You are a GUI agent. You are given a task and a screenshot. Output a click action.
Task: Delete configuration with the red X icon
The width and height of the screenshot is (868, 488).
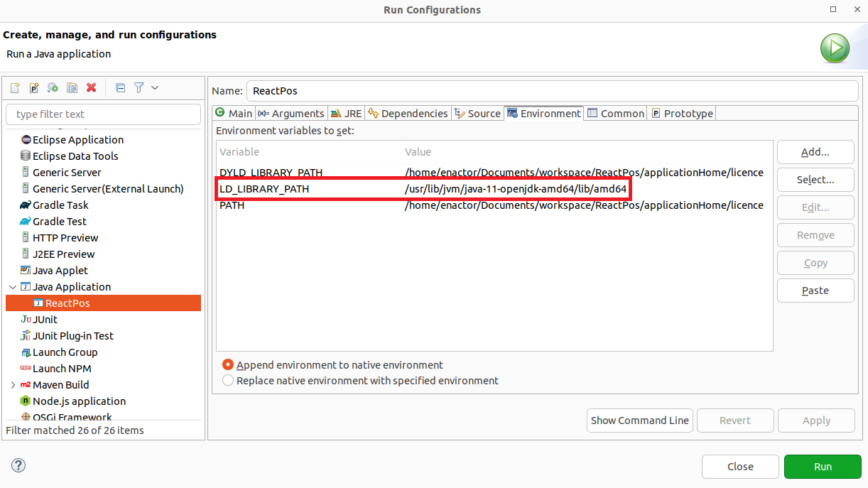pyautogui.click(x=91, y=87)
